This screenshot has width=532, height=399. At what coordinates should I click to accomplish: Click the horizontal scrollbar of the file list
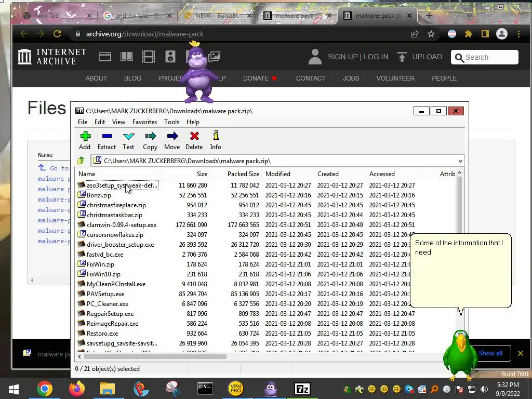[x=155, y=356]
